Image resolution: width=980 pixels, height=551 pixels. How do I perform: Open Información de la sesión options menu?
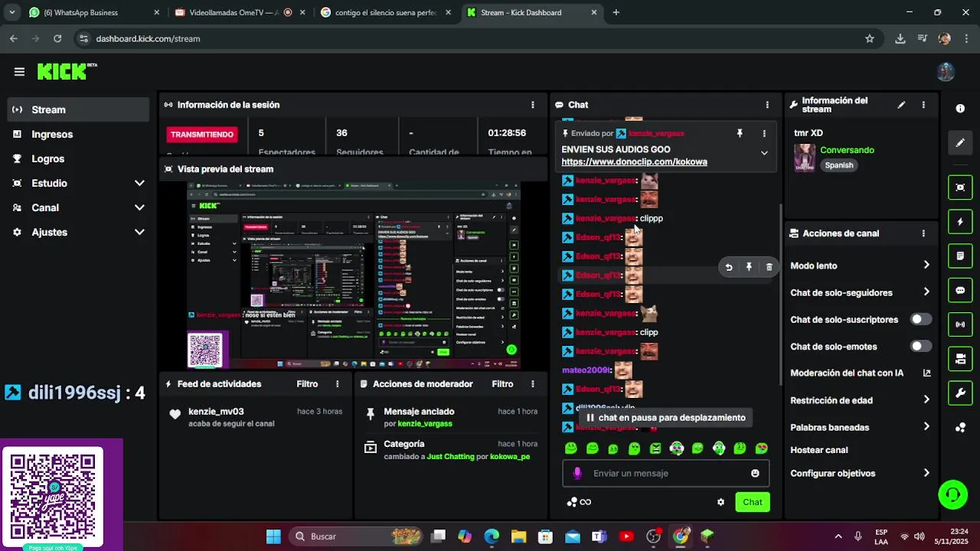[x=533, y=105]
